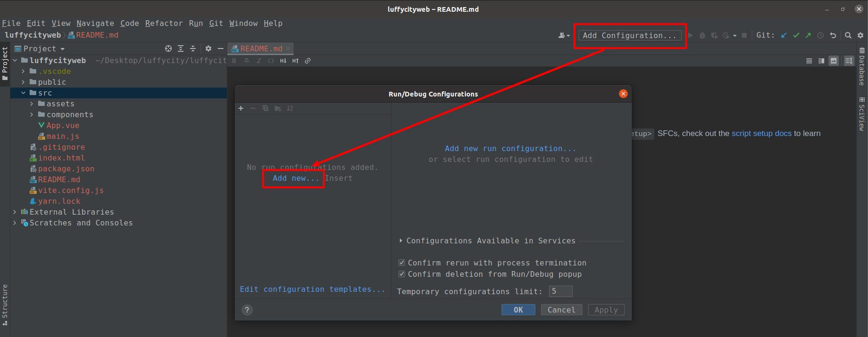This screenshot has width=868, height=337.
Task: Click the script setup docs link
Action: [761, 133]
